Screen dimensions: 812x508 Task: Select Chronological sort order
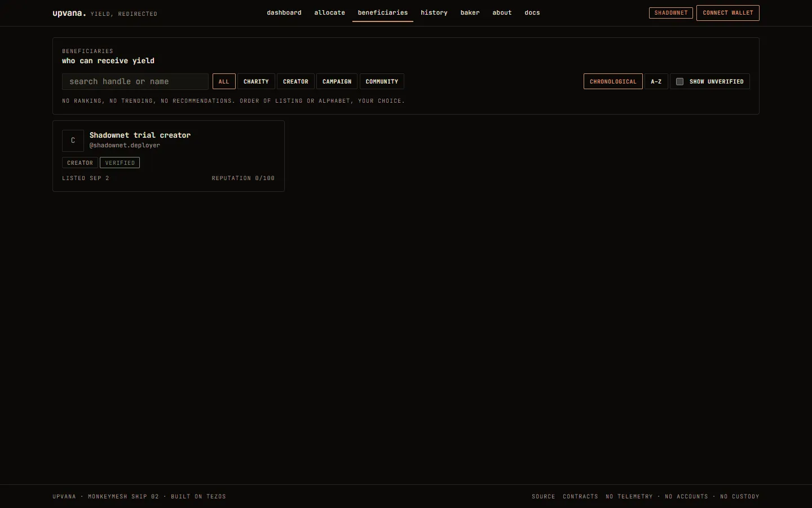[x=613, y=81]
